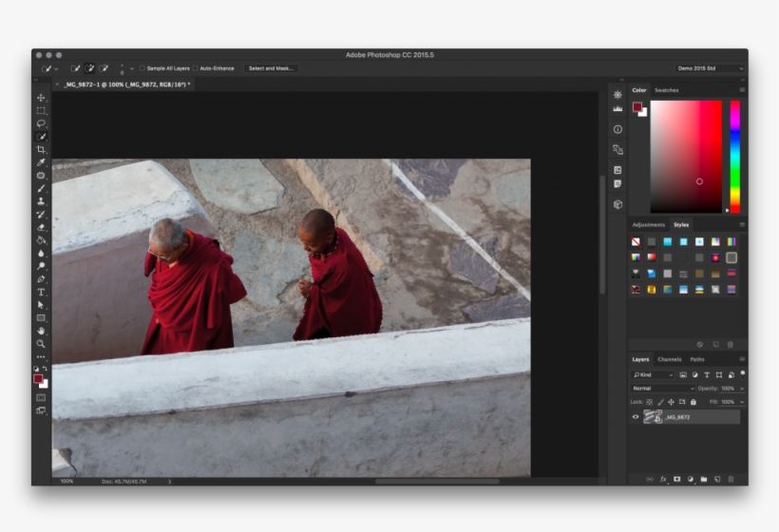
Task: Click the foreground color swatch in toolbar
Action: (39, 378)
